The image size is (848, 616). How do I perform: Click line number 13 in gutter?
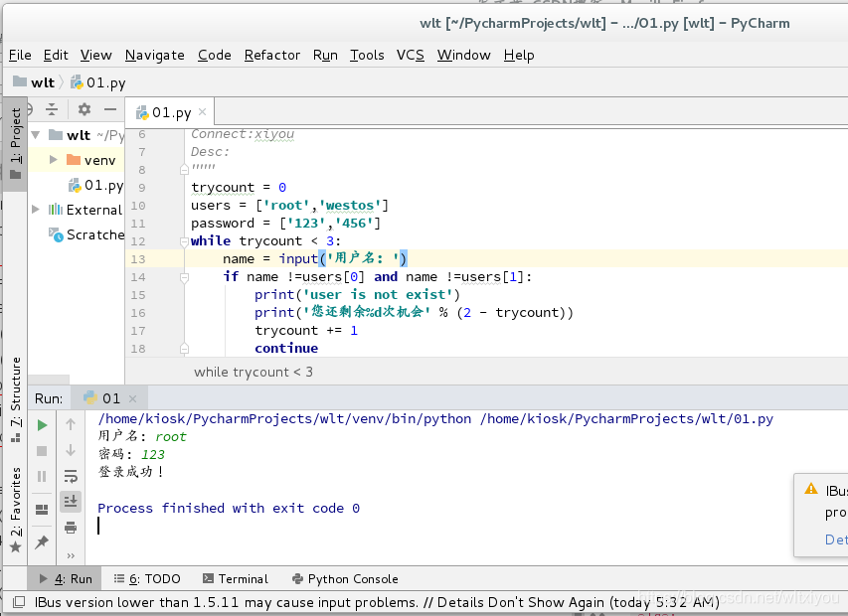coord(138,259)
